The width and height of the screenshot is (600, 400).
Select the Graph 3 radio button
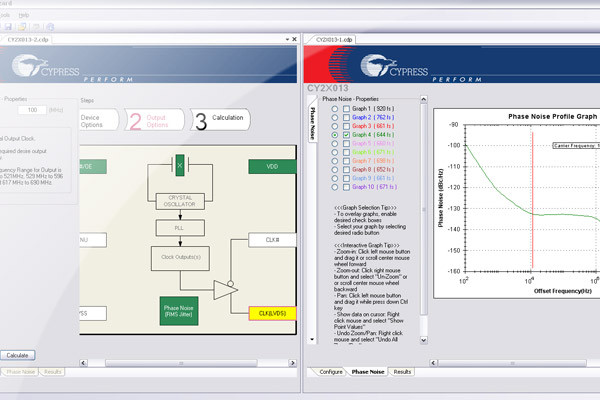(335, 126)
